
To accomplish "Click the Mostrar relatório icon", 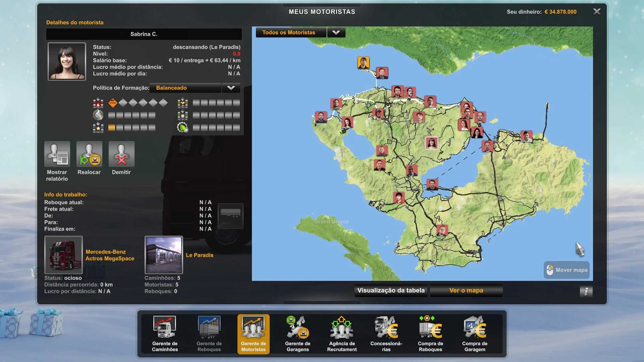I will (x=57, y=154).
